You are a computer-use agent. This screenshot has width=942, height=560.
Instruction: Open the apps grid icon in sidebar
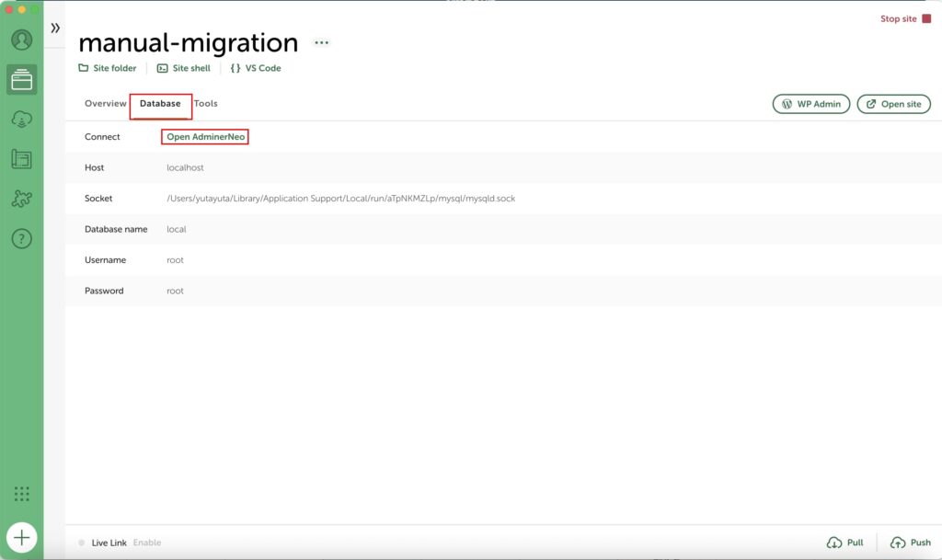pyautogui.click(x=22, y=494)
